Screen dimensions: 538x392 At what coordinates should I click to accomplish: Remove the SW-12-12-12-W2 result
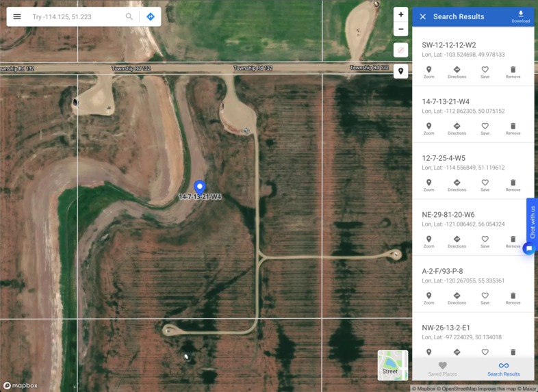513,72
